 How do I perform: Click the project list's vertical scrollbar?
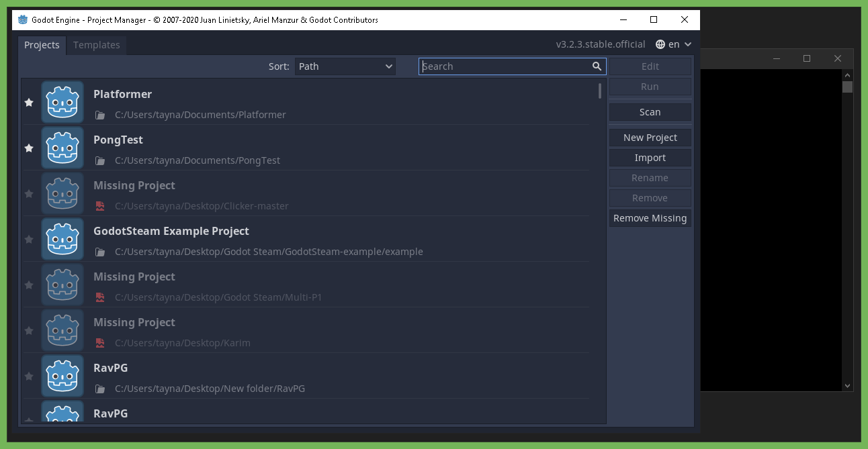pyautogui.click(x=600, y=91)
